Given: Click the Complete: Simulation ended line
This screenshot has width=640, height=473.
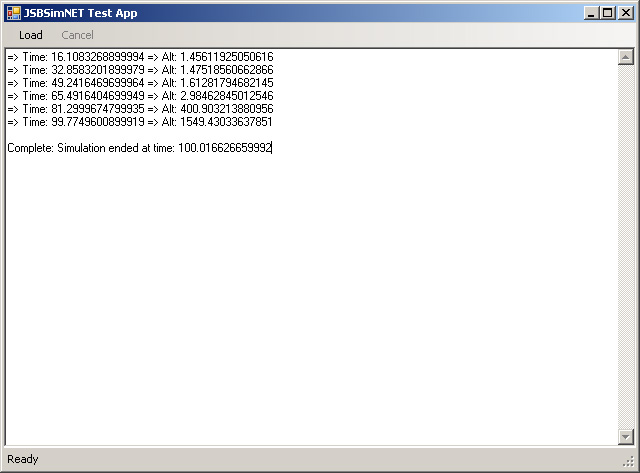Looking at the screenshot, I should pyautogui.click(x=140, y=148).
